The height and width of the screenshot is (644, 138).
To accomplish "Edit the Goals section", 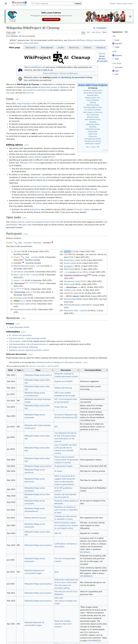I will coord(17,99).
